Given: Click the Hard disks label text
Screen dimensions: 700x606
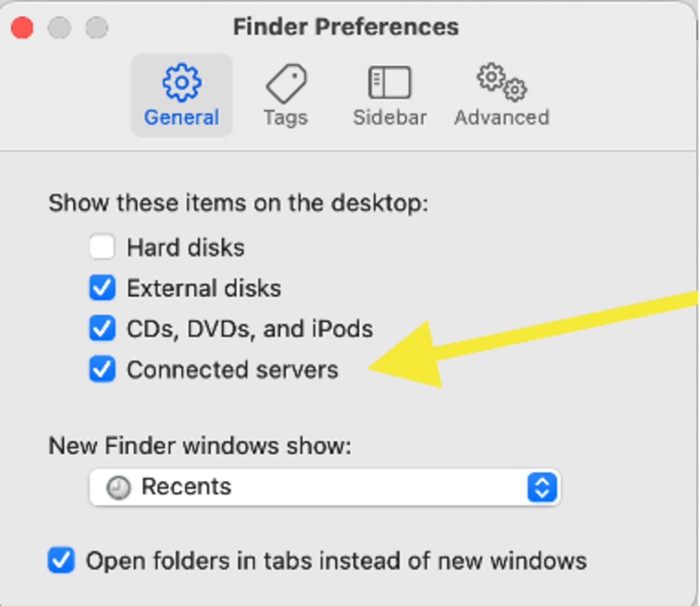Looking at the screenshot, I should coord(185,248).
